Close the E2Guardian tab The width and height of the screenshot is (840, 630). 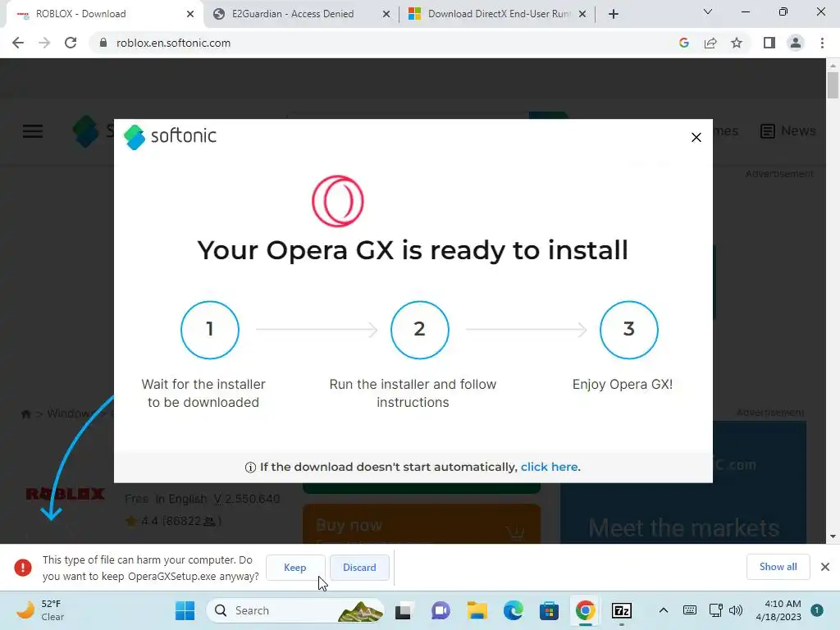click(386, 15)
